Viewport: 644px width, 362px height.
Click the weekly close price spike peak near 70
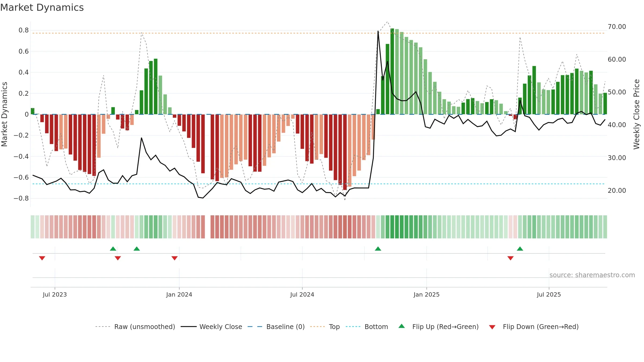(x=378, y=31)
